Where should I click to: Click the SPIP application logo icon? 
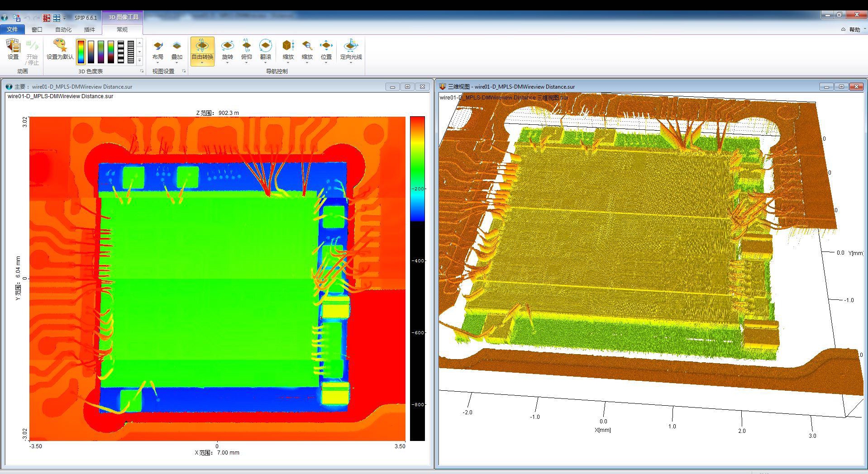click(5, 18)
